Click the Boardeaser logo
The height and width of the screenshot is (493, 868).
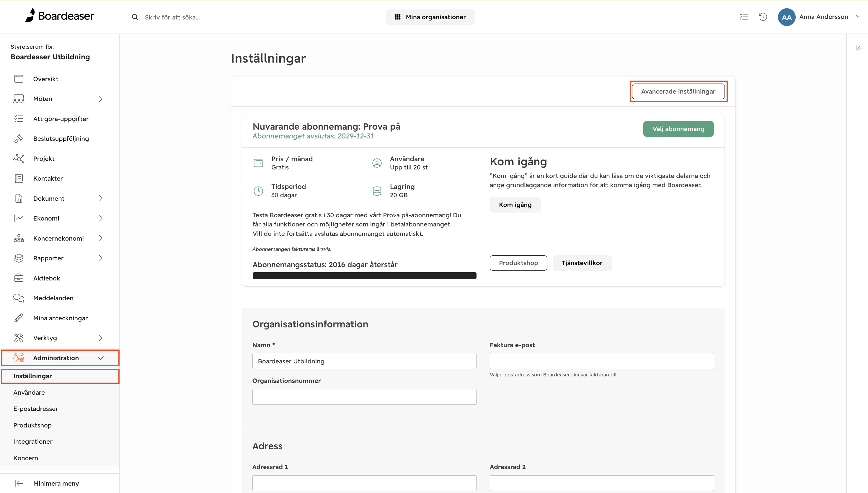(60, 16)
